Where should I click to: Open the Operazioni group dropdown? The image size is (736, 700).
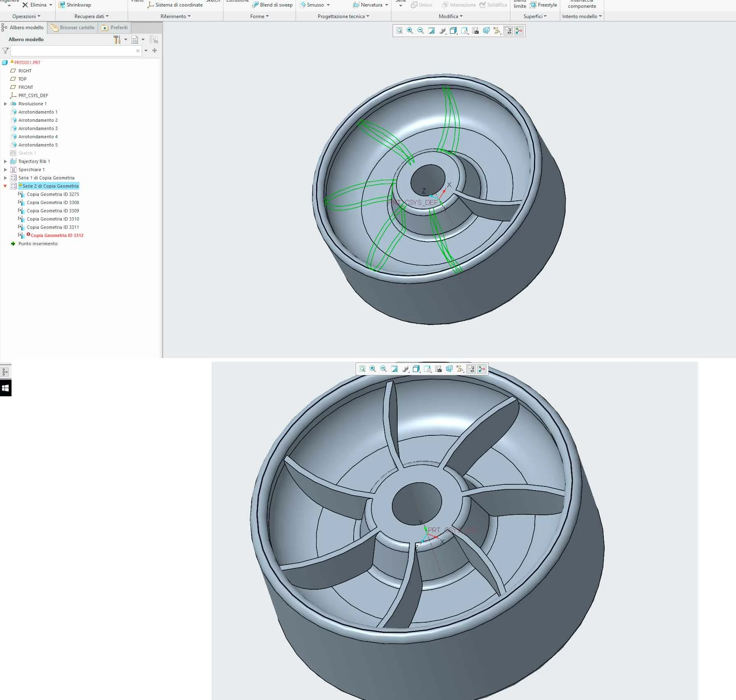pos(26,16)
